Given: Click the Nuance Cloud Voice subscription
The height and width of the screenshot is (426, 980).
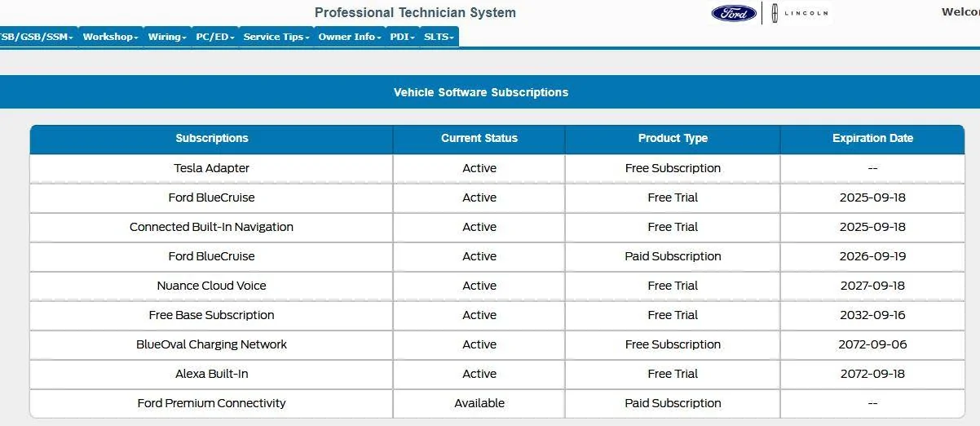Looking at the screenshot, I should click(212, 286).
